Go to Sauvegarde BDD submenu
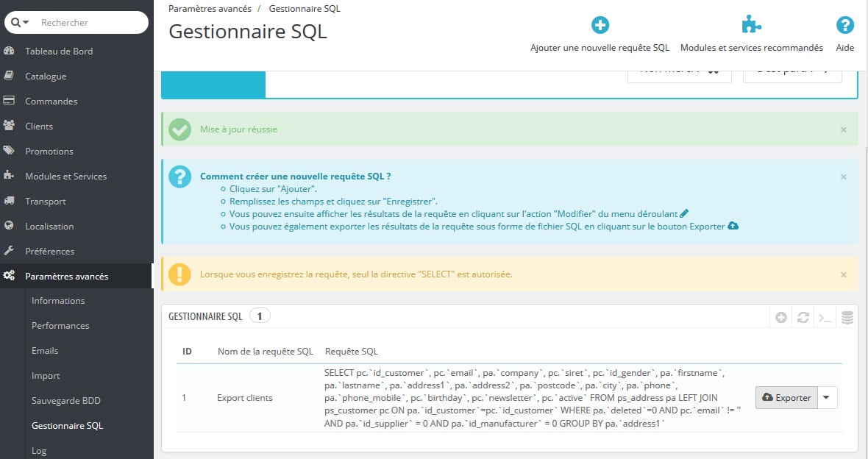This screenshot has width=868, height=459. [x=66, y=400]
